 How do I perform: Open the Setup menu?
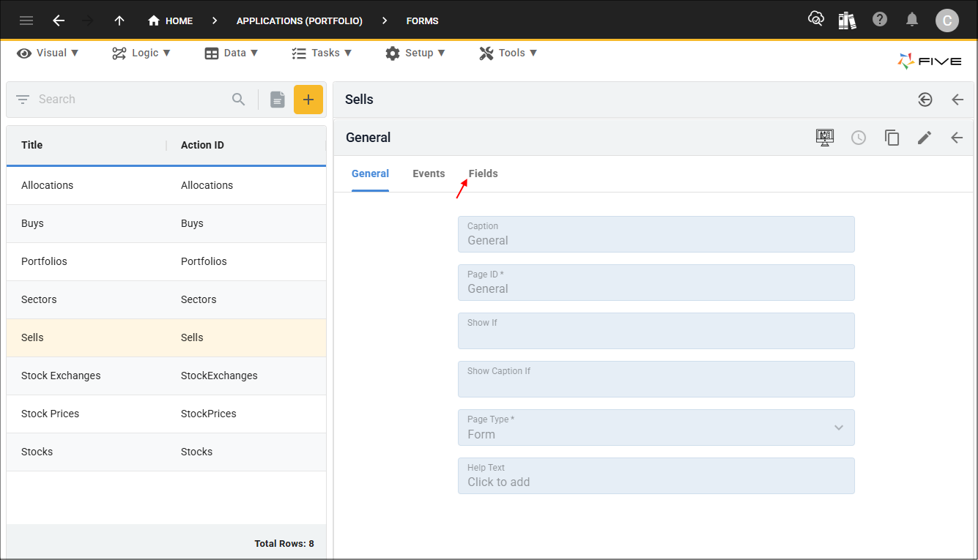coord(415,53)
